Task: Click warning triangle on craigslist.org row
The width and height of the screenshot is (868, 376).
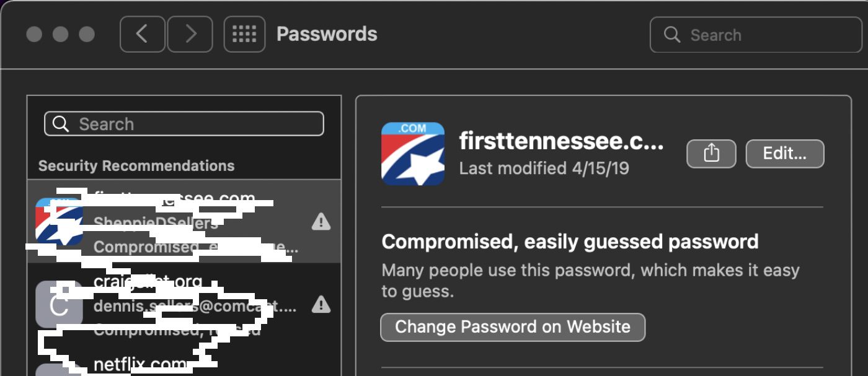Action: [x=321, y=304]
